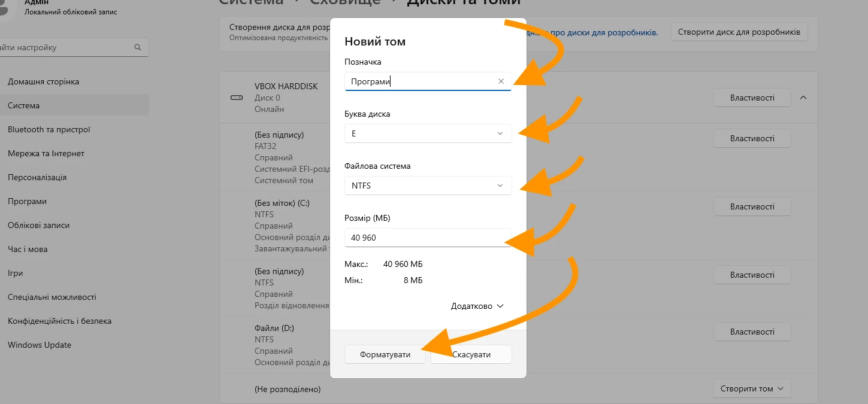Screen dimensions: 868x404
Task: Click the Скасувати button
Action: click(x=471, y=354)
